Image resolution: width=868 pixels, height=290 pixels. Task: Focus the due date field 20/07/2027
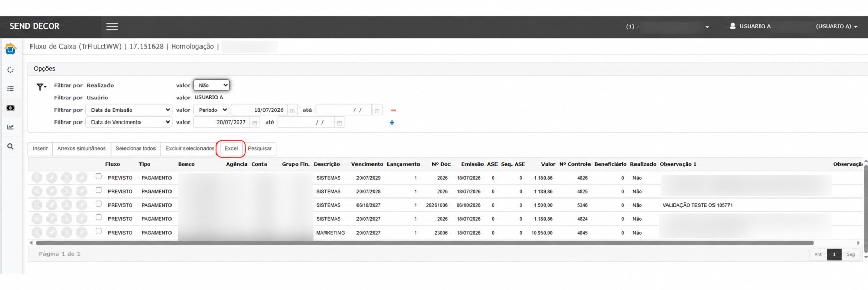tap(222, 123)
